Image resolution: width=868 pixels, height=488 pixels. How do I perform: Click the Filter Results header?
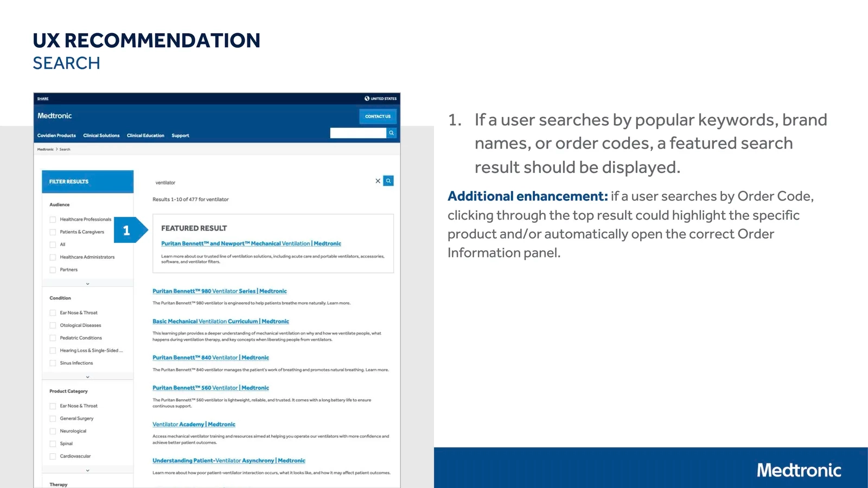point(87,182)
